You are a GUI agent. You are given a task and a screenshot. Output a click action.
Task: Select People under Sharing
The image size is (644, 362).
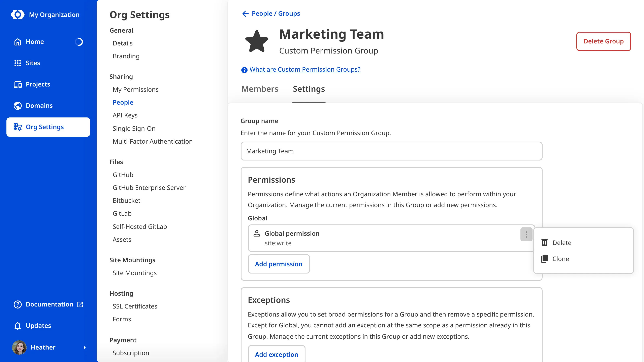pyautogui.click(x=123, y=102)
